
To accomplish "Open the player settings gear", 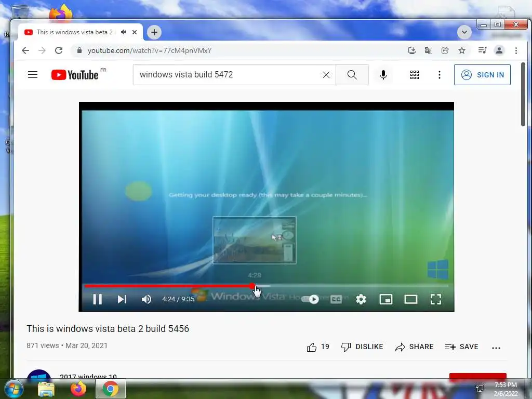I will pyautogui.click(x=361, y=299).
